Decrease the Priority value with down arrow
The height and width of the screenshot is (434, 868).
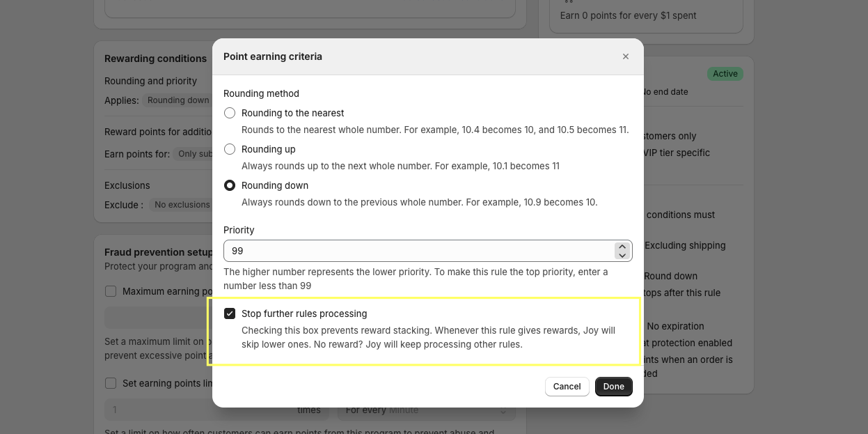[x=622, y=256]
